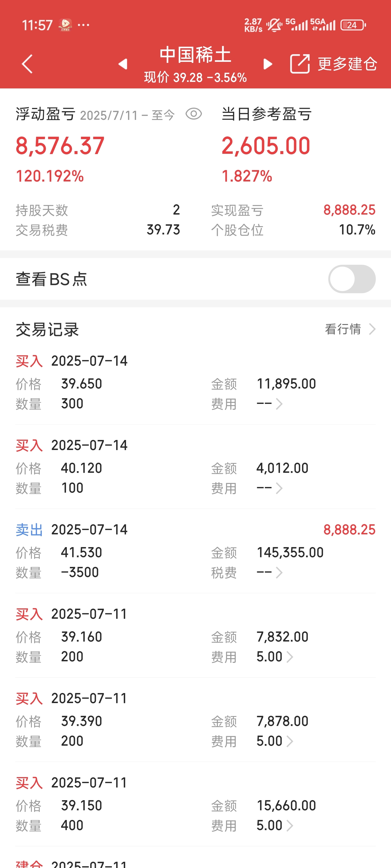Screen dimensions: 391x868
Task: Tap the battery indicator in status bar
Action: pyautogui.click(x=353, y=25)
